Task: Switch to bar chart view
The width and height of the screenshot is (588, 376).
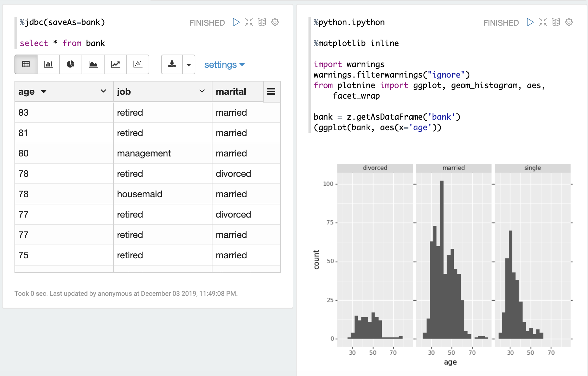Action: (x=48, y=64)
